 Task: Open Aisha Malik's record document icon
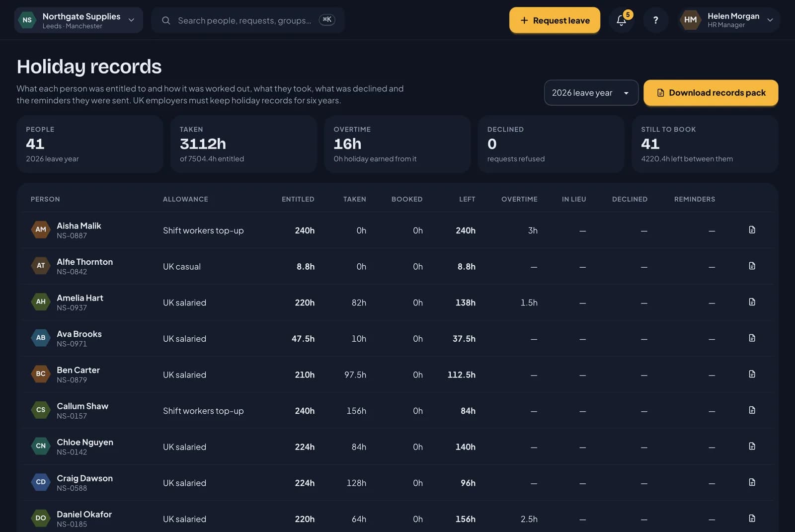pyautogui.click(x=752, y=229)
